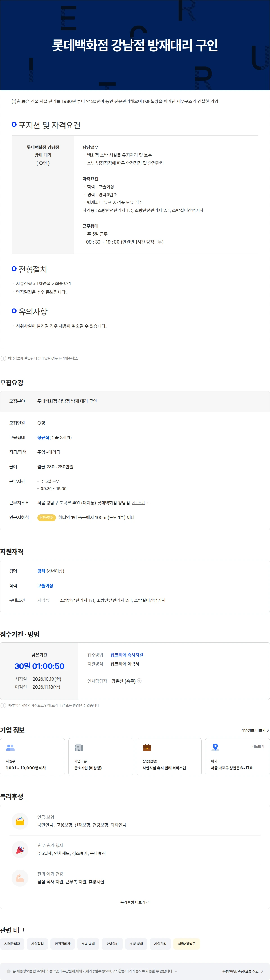This screenshot has height=980, width=270.
Task: Expand HR contact 장은찬 plus icon
Action: [139, 681]
